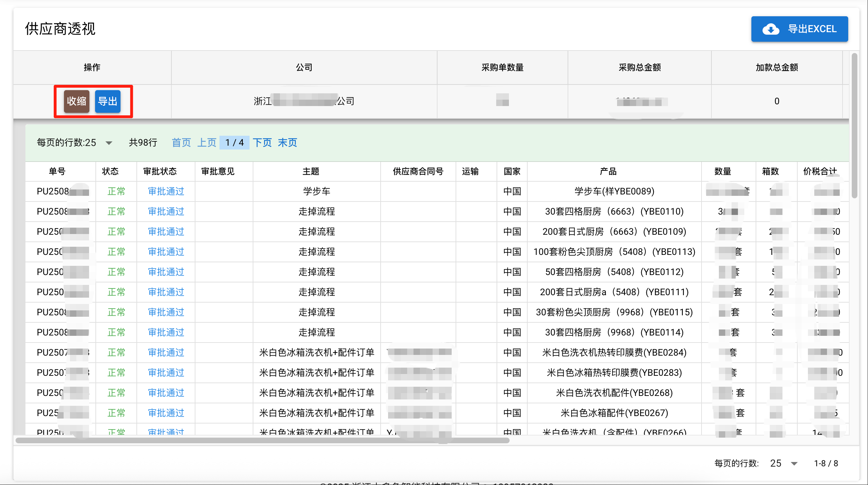Click the 1 / 4 page indicator

(234, 142)
